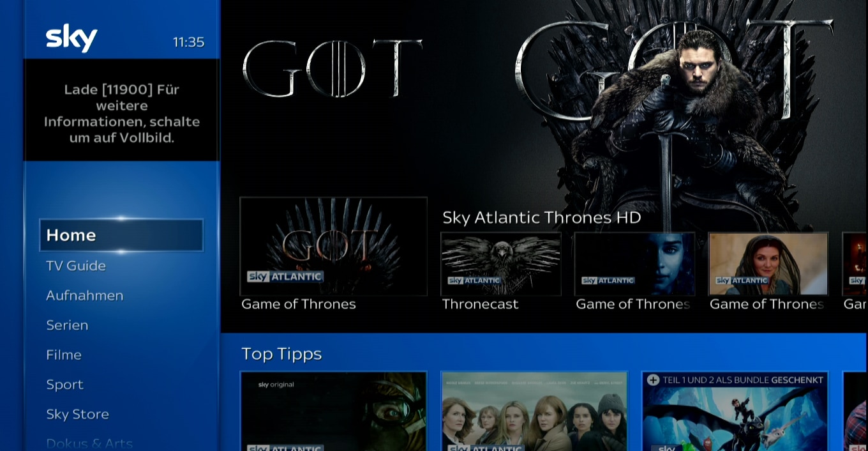Viewport: 868px width, 451px height.
Task: Select the partially visible Dokus & Arts item
Action: pos(89,443)
